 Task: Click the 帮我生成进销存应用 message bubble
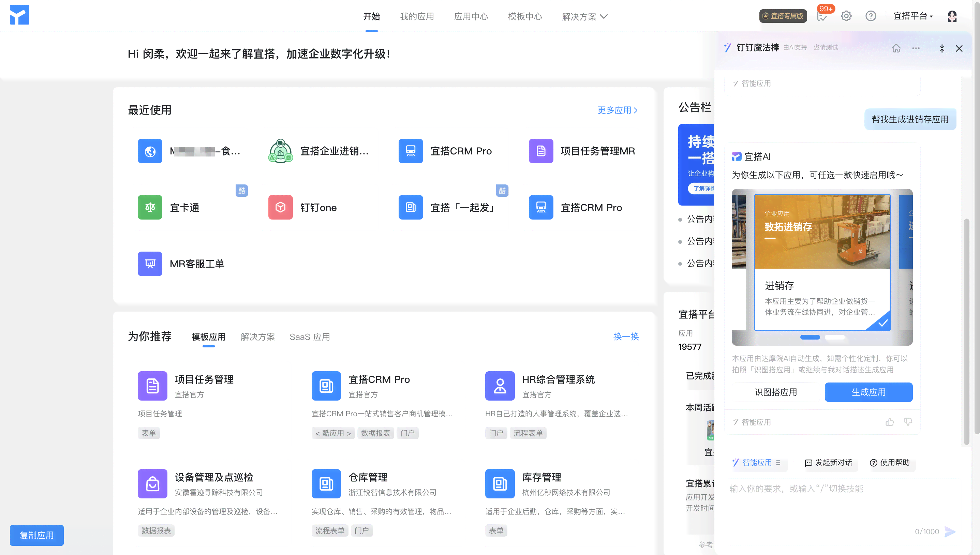point(910,119)
